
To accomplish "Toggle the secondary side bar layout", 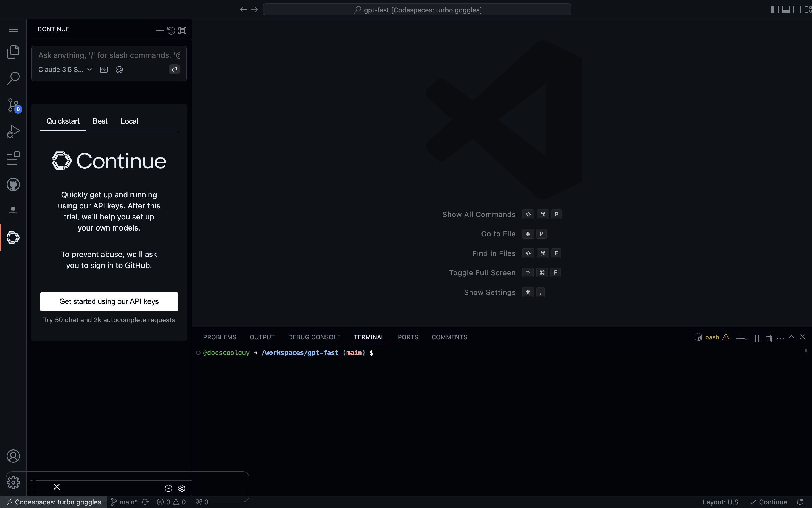I will [x=797, y=9].
